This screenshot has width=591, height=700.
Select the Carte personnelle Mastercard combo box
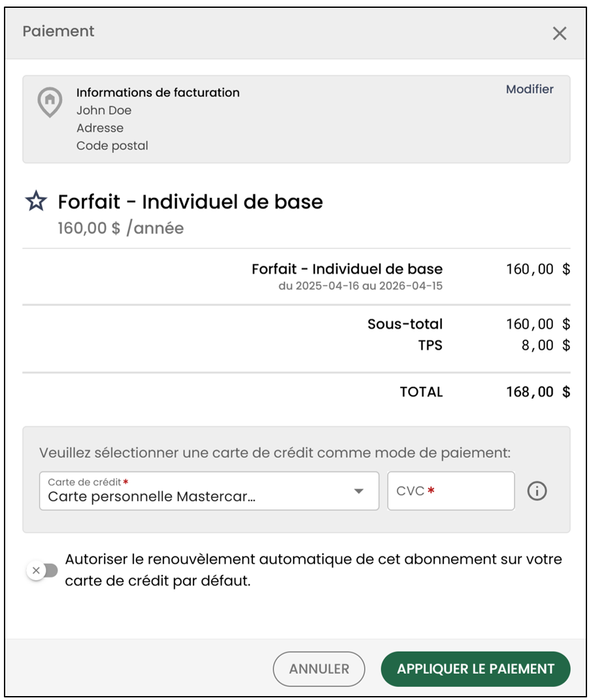point(209,491)
